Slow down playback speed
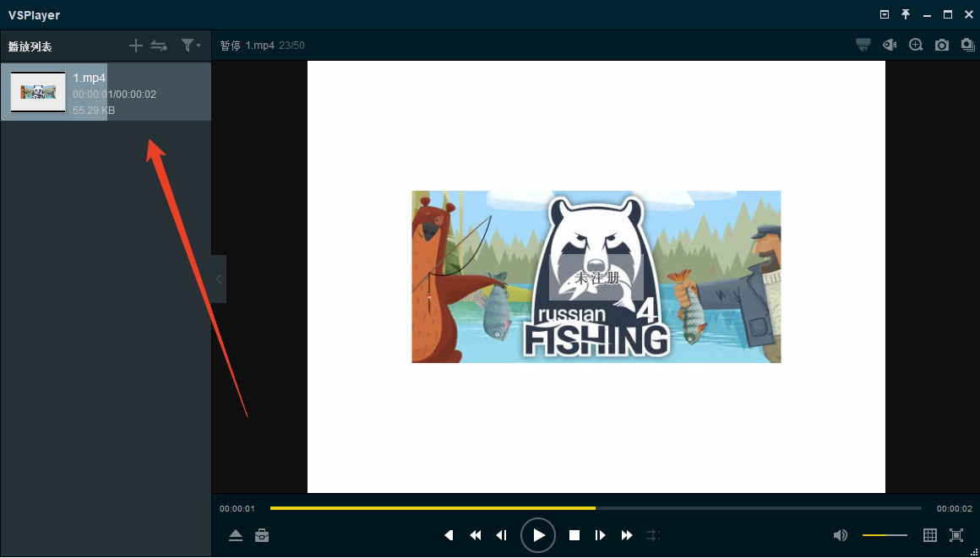This screenshot has width=980, height=558. pos(476,535)
